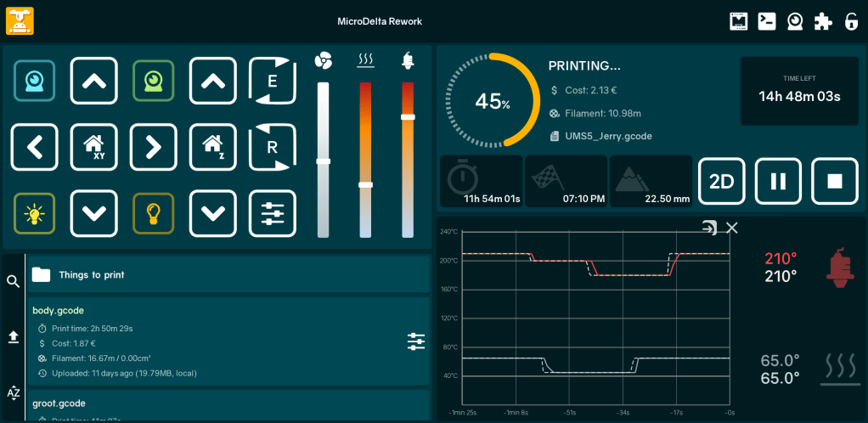This screenshot has width=868, height=423.
Task: Click the lock icon in top bar
Action: 850,22
